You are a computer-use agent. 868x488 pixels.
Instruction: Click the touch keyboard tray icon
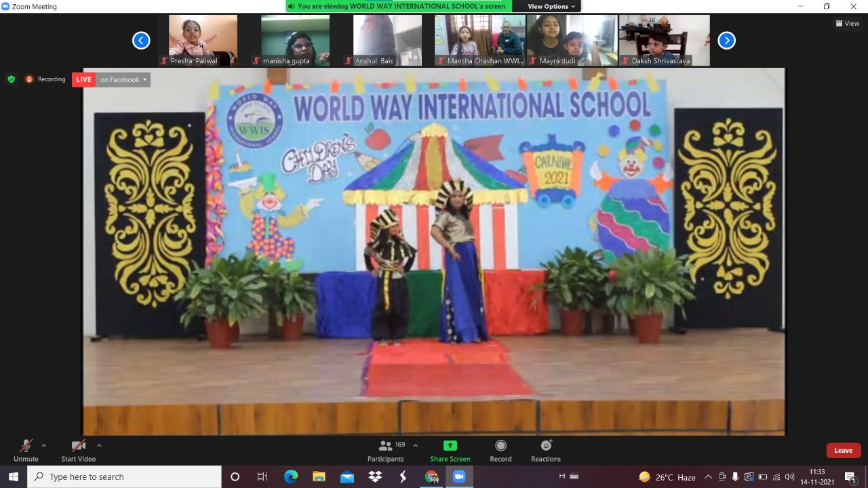pyautogui.click(x=575, y=476)
